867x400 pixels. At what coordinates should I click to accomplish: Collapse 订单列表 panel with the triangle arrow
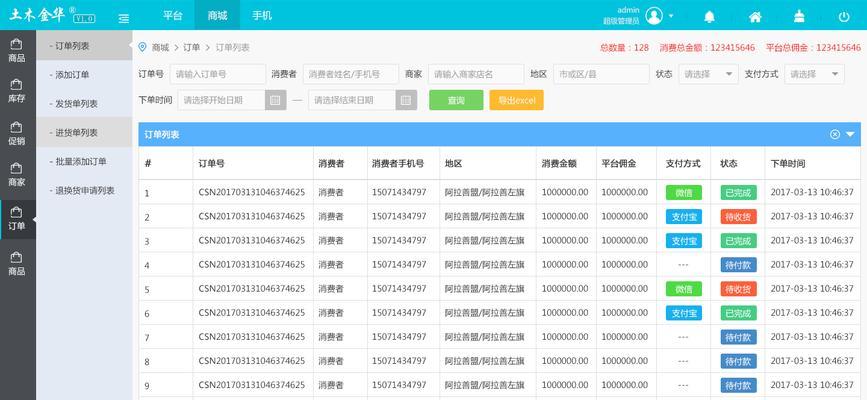click(850, 134)
